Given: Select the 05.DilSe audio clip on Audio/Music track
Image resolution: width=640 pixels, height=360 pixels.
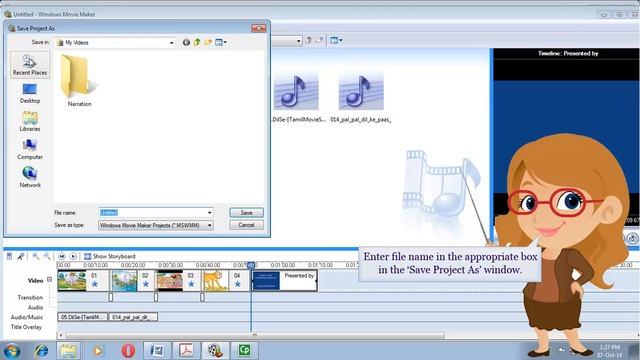Looking at the screenshot, I should coord(82,317).
